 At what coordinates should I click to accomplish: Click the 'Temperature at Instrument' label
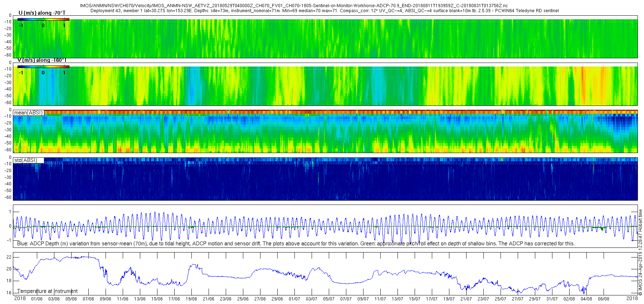tap(48, 291)
